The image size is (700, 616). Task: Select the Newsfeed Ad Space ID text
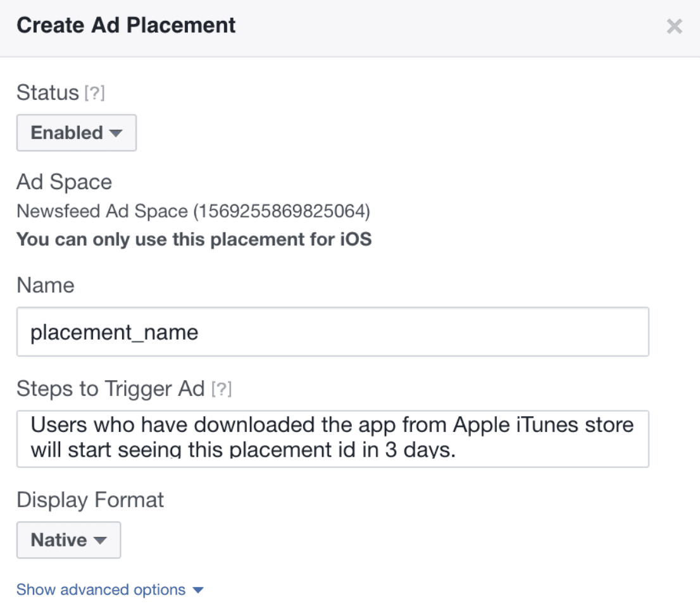193,211
